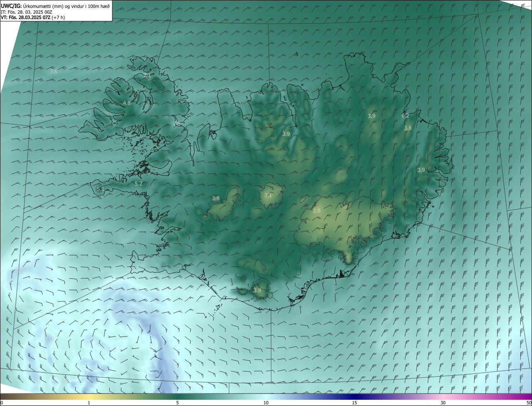Click the 6.2 value label in the northeast
The width and height of the screenshot is (532, 406).
coord(405,116)
